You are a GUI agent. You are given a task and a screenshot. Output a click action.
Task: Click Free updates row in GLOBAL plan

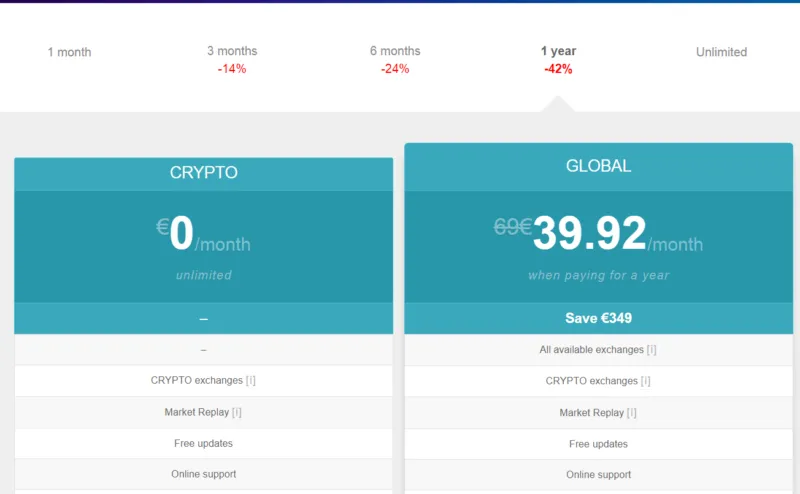598,444
